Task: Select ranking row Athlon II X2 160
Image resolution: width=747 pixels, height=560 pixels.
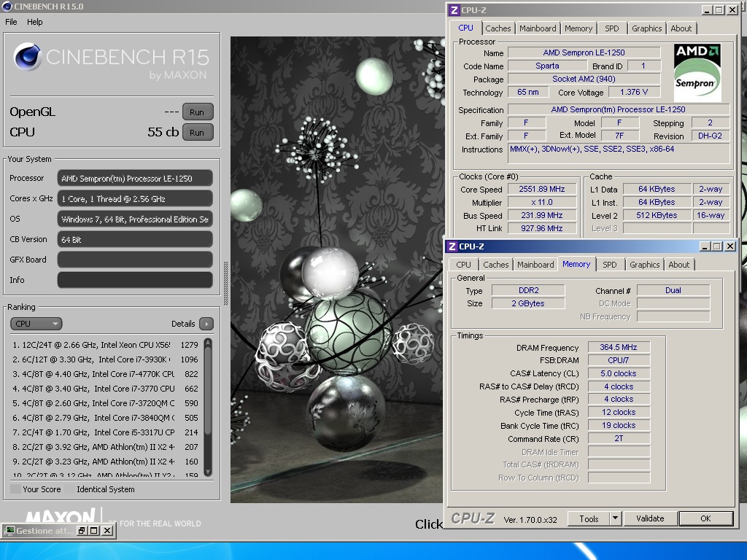Action: tap(106, 462)
